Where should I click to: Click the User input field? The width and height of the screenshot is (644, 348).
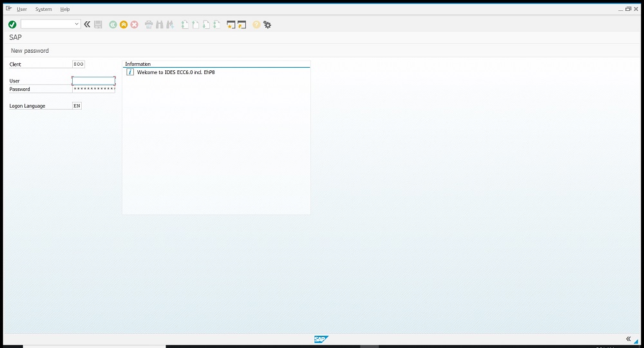[93, 81]
